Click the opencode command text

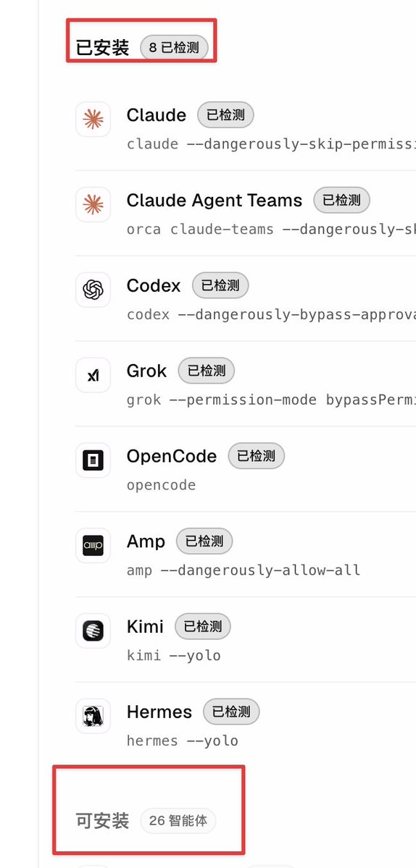click(x=161, y=485)
